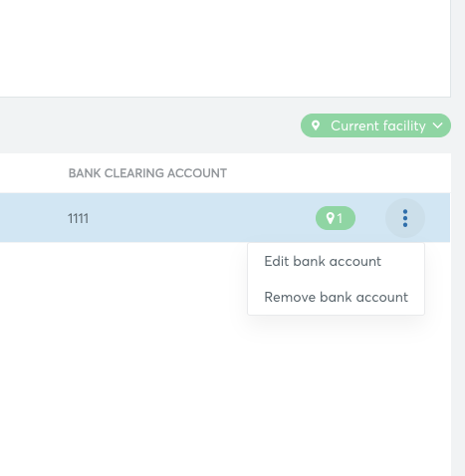Viewport: 465px width, 476px height.
Task: Open the Current facility filter dropdown
Action: tap(375, 125)
